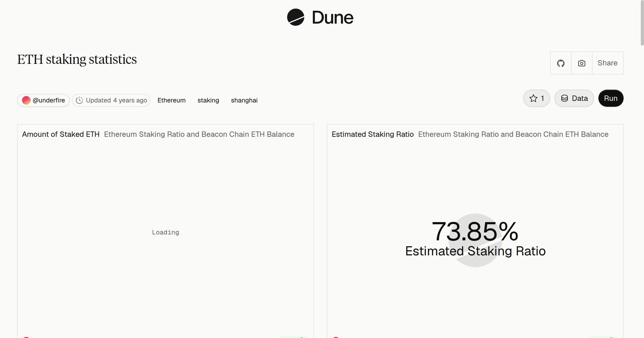Select the Ethereum tag

pyautogui.click(x=171, y=100)
